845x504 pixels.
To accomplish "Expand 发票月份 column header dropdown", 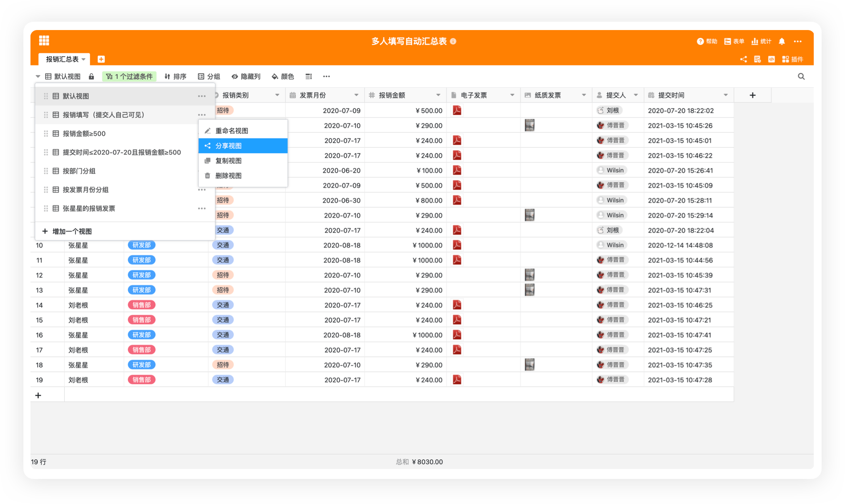I will pyautogui.click(x=356, y=95).
